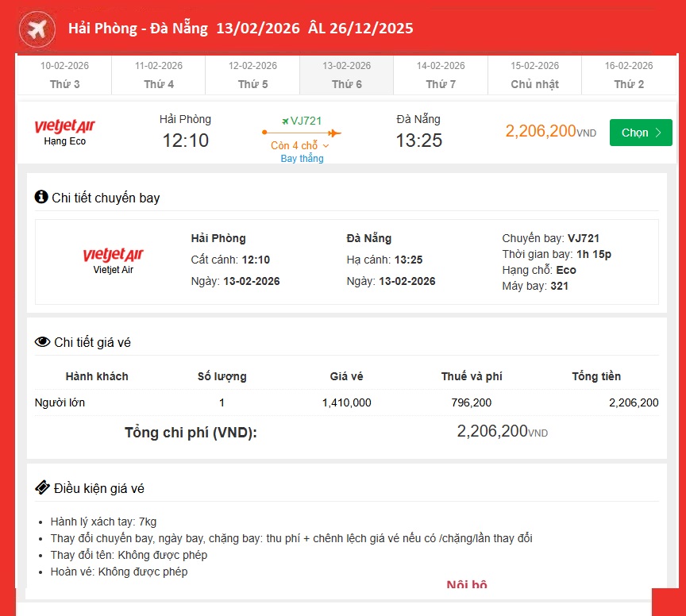
Task: Select the 10-02-2026 Thứ 3 date tab
Action: (65, 75)
